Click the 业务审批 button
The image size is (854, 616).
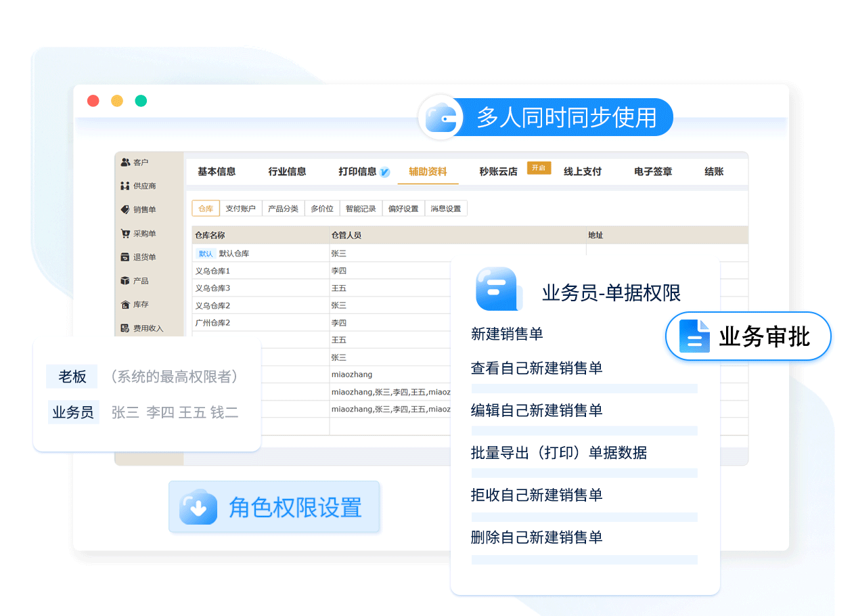[x=748, y=336]
